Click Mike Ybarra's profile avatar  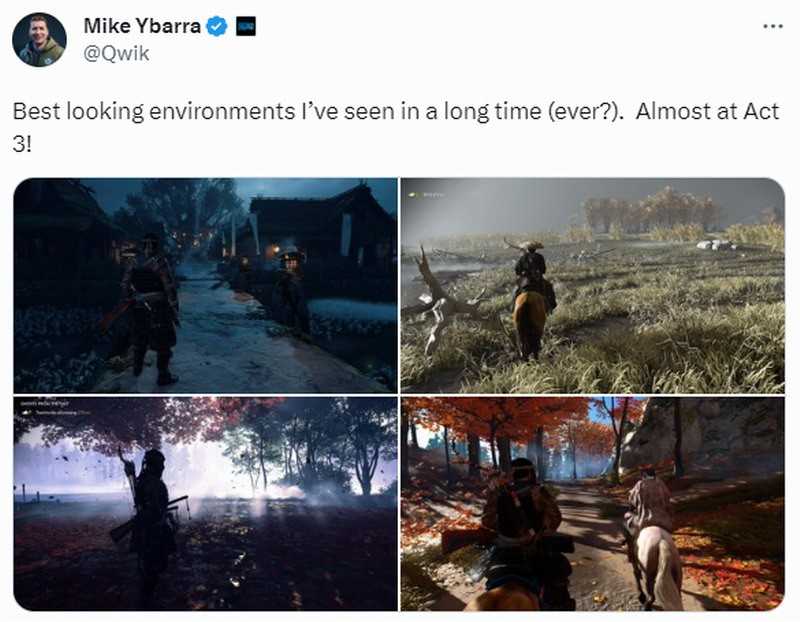click(39, 40)
